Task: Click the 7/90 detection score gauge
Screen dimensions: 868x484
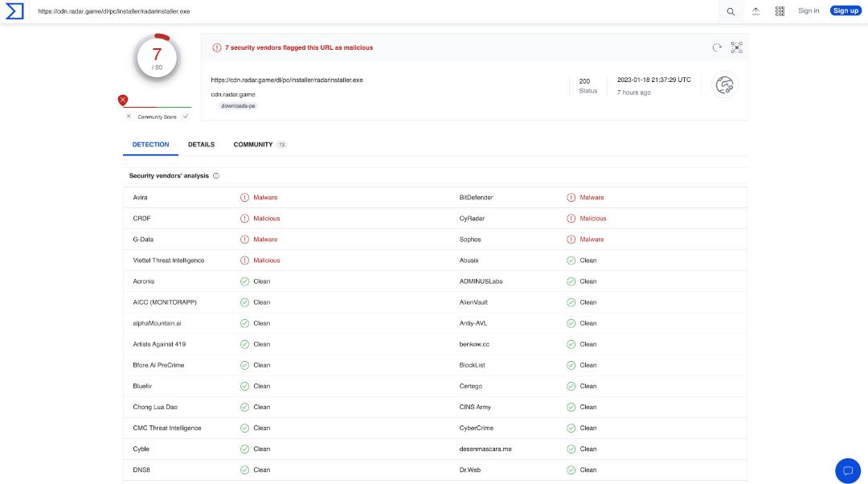Action: click(x=157, y=58)
